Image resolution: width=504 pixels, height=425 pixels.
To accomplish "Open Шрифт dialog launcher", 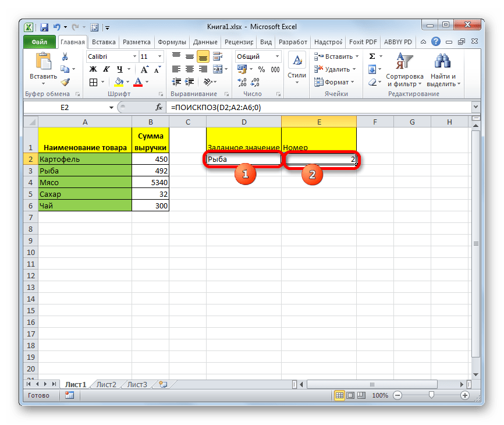I will coord(161,94).
